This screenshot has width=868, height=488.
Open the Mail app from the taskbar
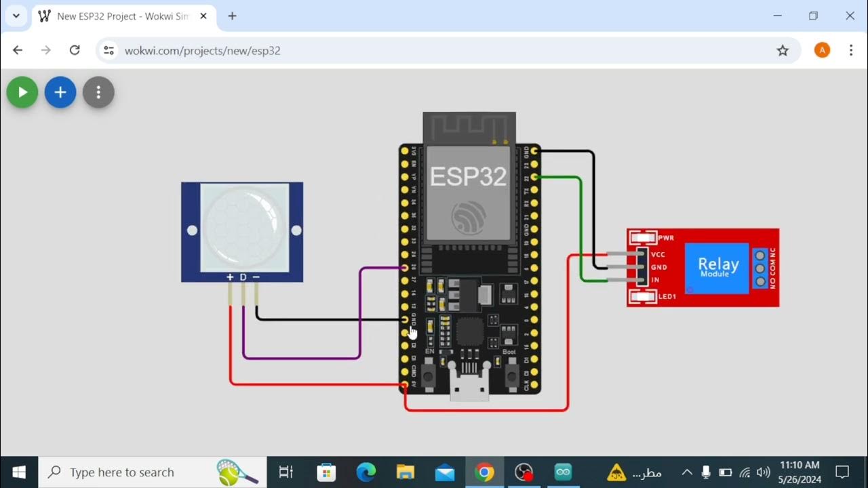click(445, 472)
